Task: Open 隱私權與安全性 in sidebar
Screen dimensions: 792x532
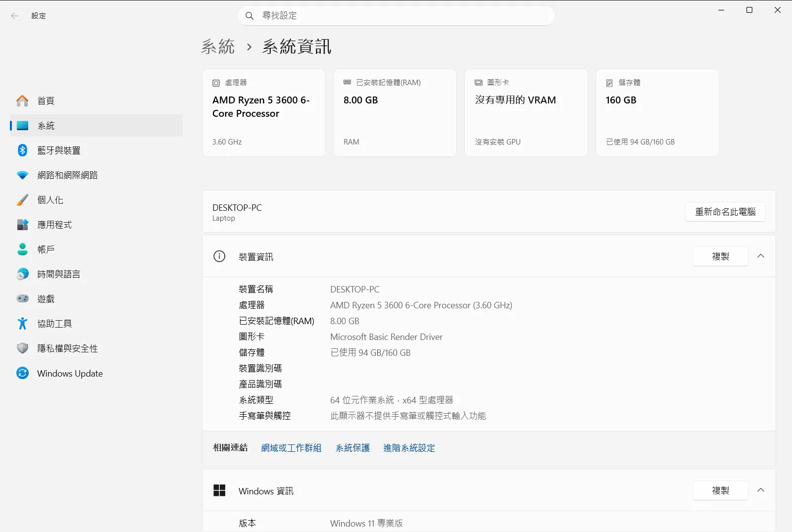Action: pos(96,348)
